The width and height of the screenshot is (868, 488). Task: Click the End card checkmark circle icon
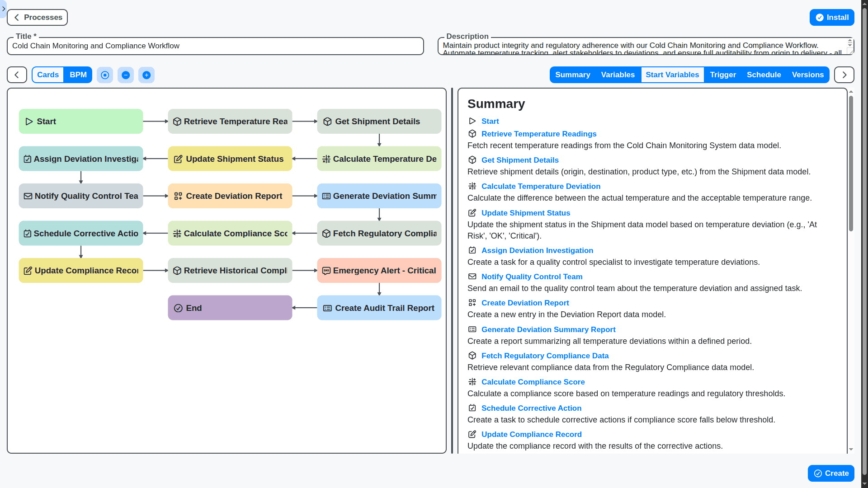click(178, 308)
